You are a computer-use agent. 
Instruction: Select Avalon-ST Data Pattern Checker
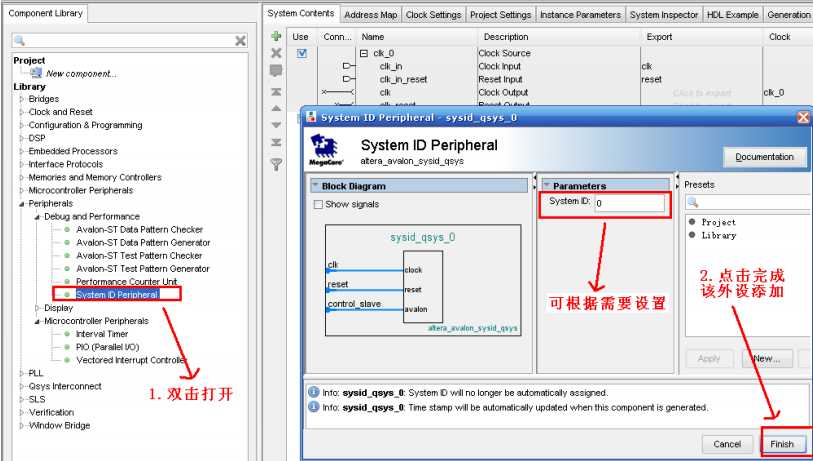pyautogui.click(x=139, y=229)
